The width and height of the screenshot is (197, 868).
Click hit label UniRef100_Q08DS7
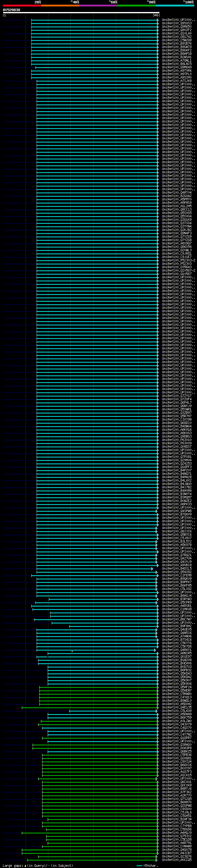[x=177, y=447]
